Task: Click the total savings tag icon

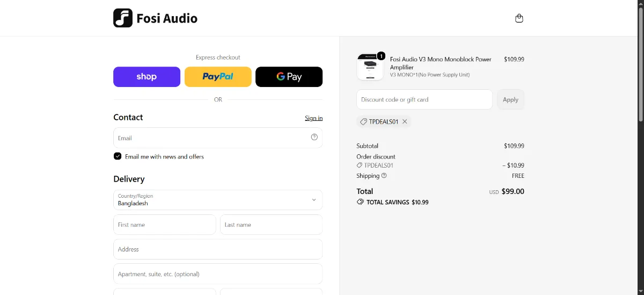Action: 360,202
